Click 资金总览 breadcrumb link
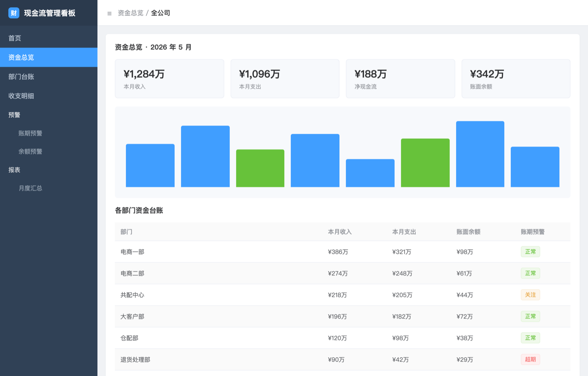The height and width of the screenshot is (376, 588). [131, 13]
